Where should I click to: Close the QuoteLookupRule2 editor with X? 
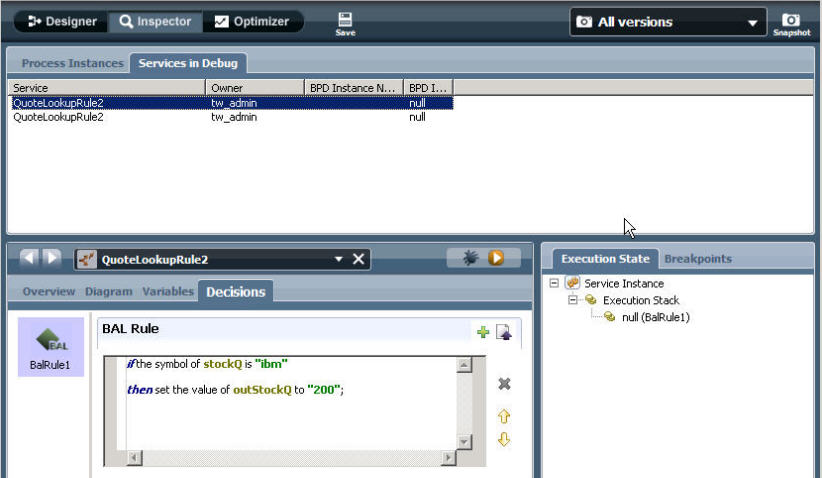tap(359, 259)
